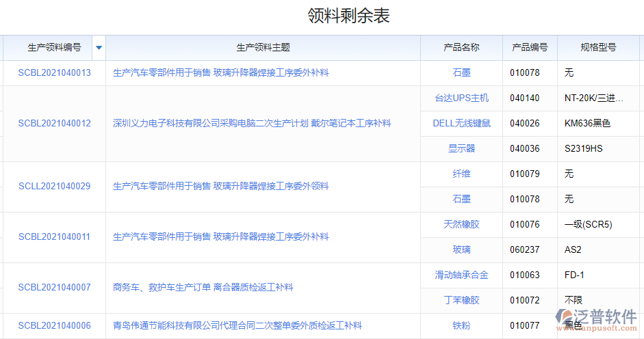Screen dimensions: 644x339
Task: Click the 青岛伟通节能科技有限公司 subject link
Action: [237, 326]
